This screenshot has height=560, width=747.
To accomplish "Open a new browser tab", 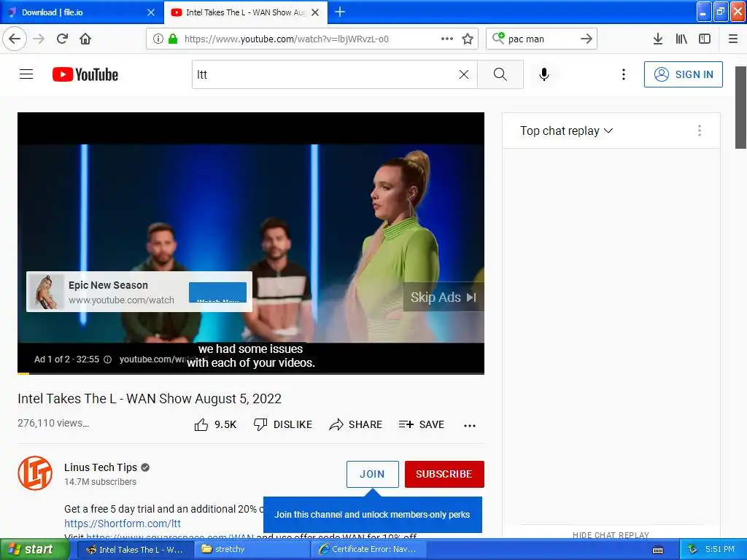I will click(340, 12).
